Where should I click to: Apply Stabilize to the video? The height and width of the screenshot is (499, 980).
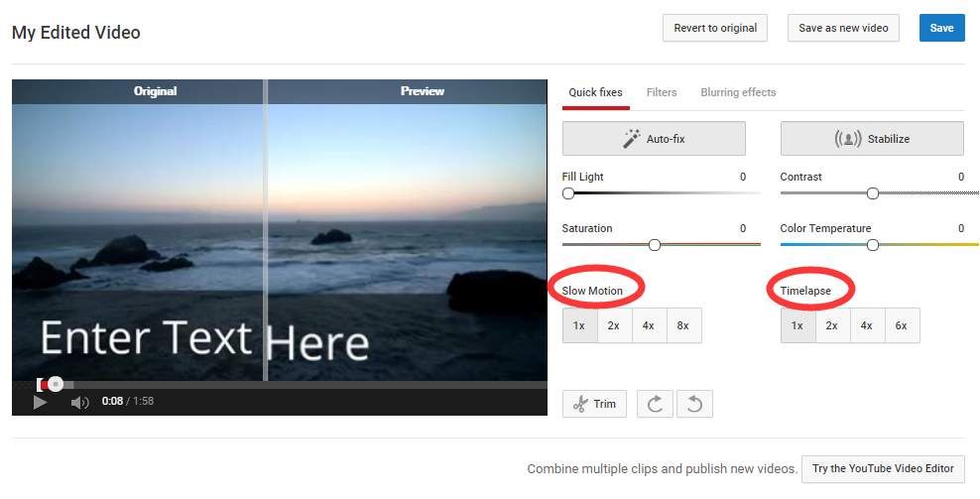[872, 139]
